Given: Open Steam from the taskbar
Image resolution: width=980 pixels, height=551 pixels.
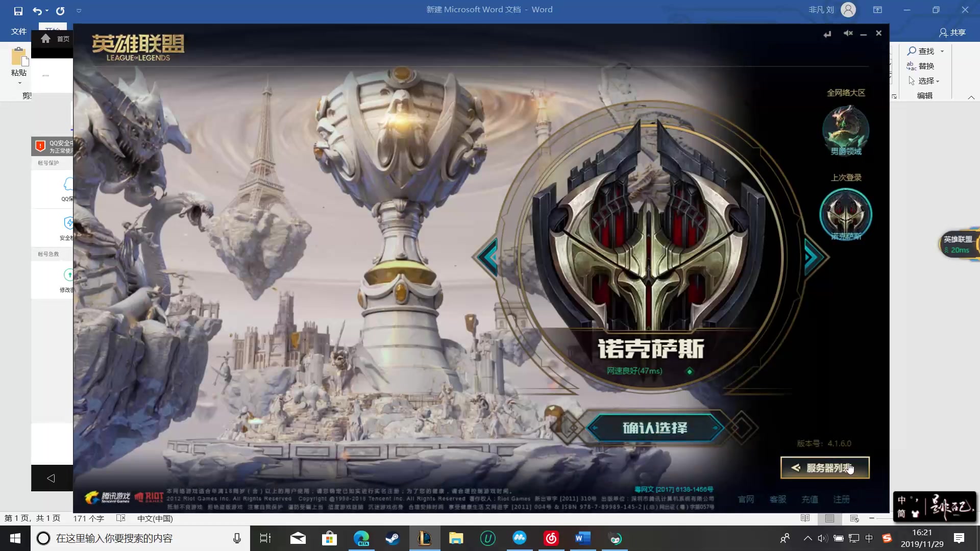Looking at the screenshot, I should 393,538.
